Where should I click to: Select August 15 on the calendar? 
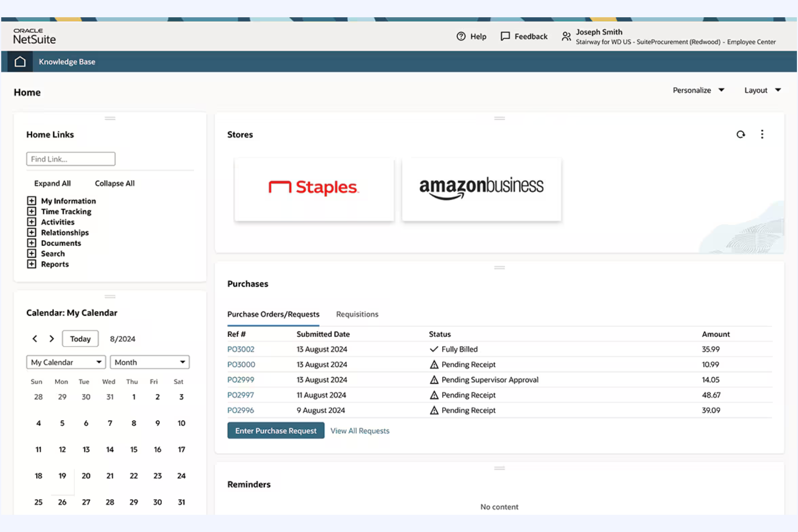[x=134, y=449]
